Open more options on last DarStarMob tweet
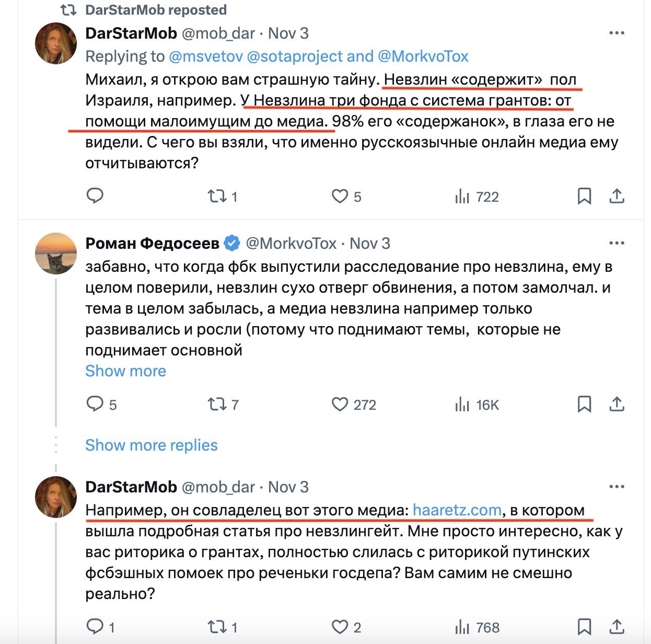 (x=617, y=487)
